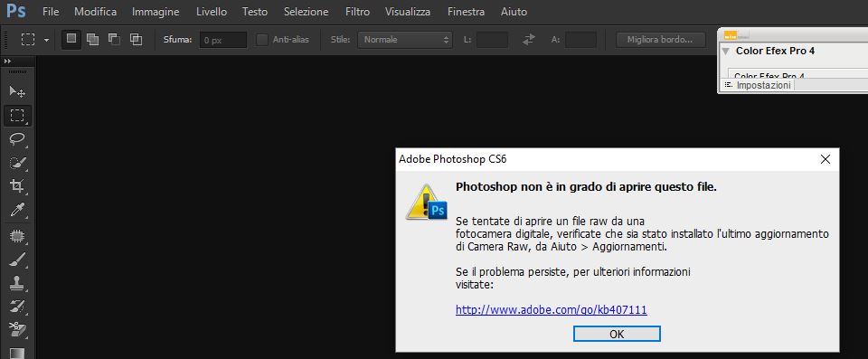Screen dimensions: 868x359
Task: Open the Testo menu
Action: pyautogui.click(x=255, y=11)
